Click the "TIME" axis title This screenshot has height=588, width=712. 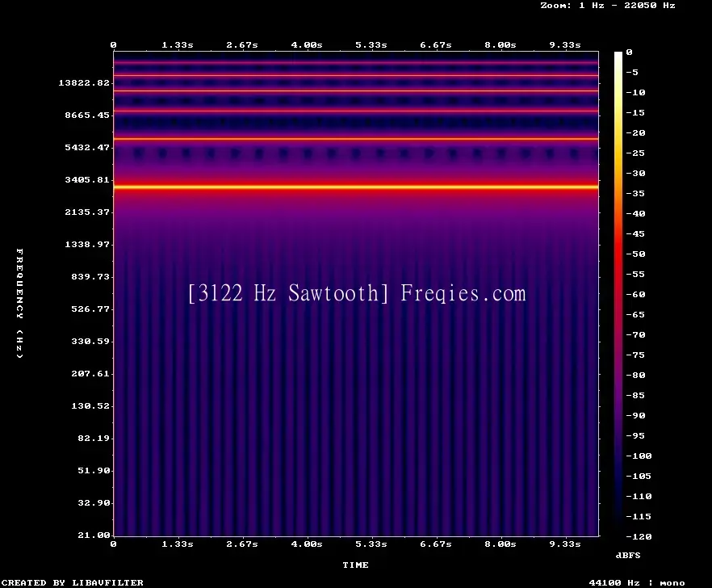355,565
